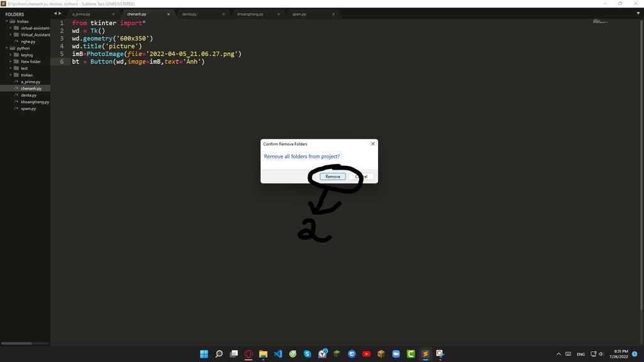The image size is (644, 362).
Task: Click the partly covered Cancel button
Action: tap(362, 177)
